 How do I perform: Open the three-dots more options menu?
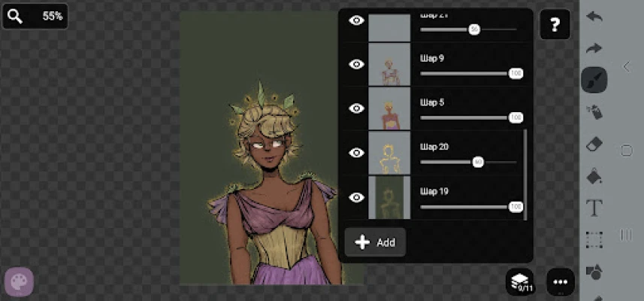[560, 282]
